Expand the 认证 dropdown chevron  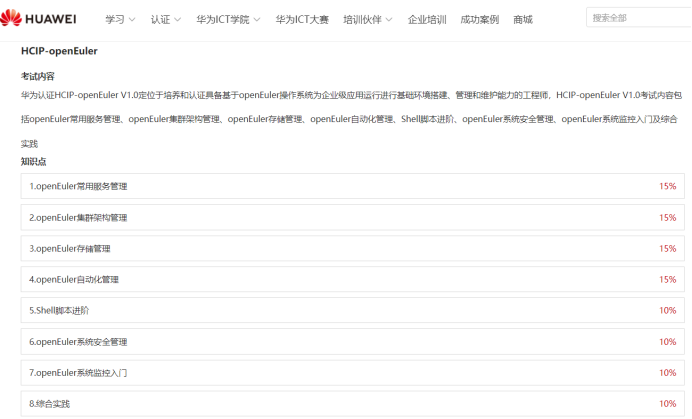point(177,19)
